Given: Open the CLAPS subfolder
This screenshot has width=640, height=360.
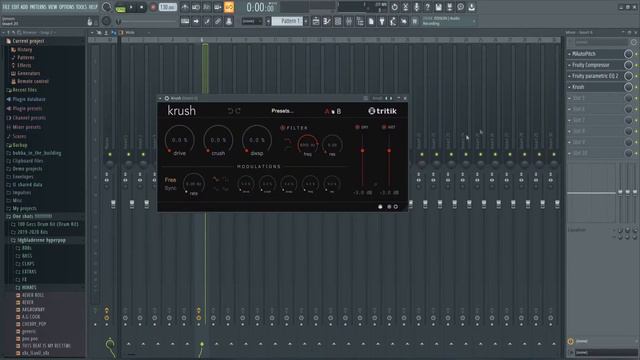Looking at the screenshot, I should click(27, 264).
